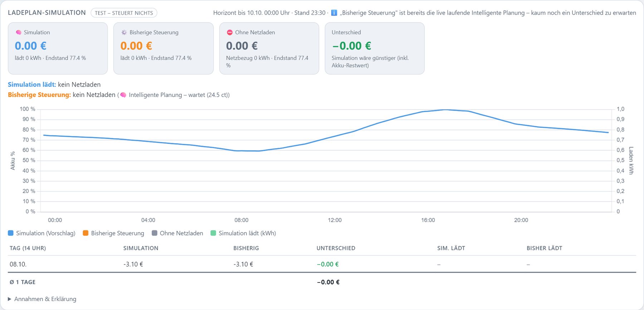Screen dimensions: 644x310
Task: Click the -3.10 € cell under BISHERIG
Action: [243, 264]
